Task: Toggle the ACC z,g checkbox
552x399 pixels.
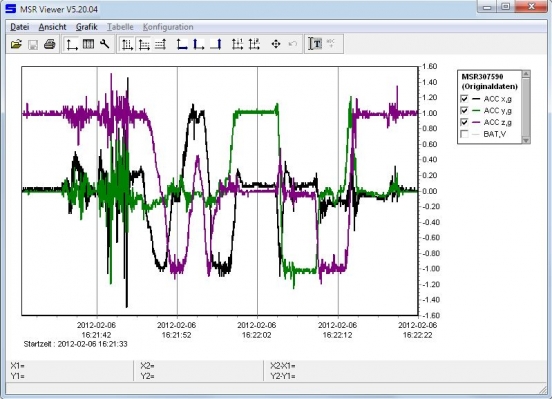Action: [464, 122]
